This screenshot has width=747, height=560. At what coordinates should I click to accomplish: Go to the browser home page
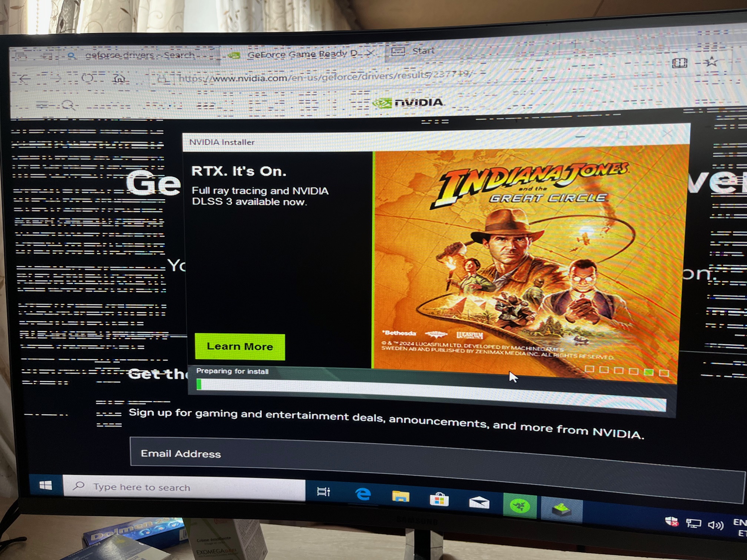(x=119, y=79)
